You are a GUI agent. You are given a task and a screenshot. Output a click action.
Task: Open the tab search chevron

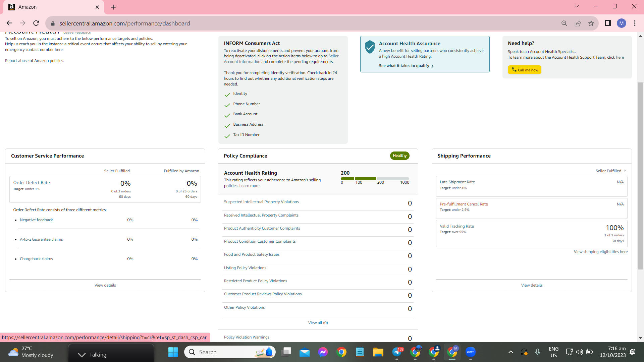pyautogui.click(x=577, y=6)
